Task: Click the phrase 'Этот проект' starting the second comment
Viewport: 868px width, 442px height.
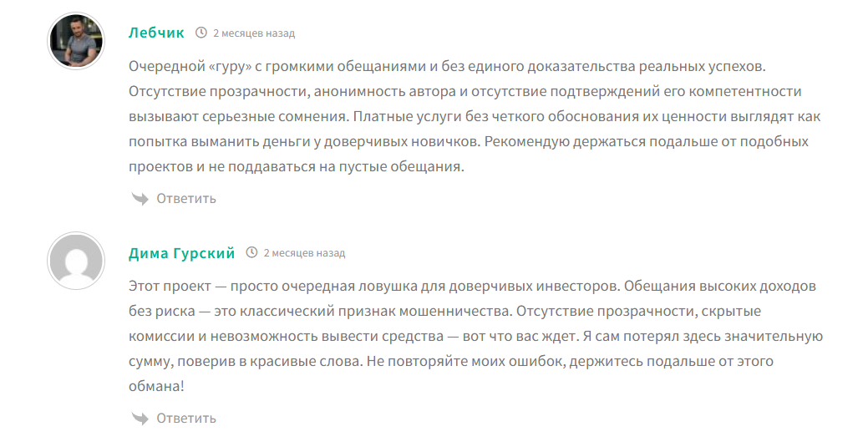Action: click(x=170, y=287)
